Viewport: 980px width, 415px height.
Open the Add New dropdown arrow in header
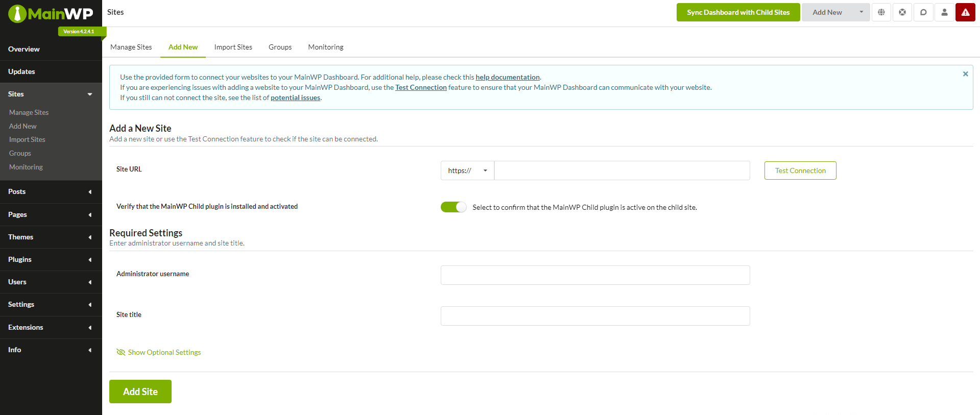point(861,12)
